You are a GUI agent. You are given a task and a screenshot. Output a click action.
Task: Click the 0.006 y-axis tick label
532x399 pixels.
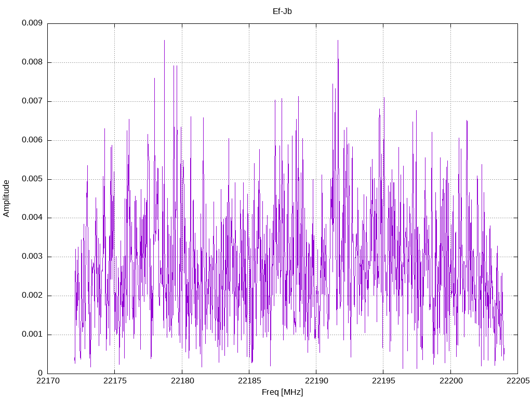[x=32, y=140]
